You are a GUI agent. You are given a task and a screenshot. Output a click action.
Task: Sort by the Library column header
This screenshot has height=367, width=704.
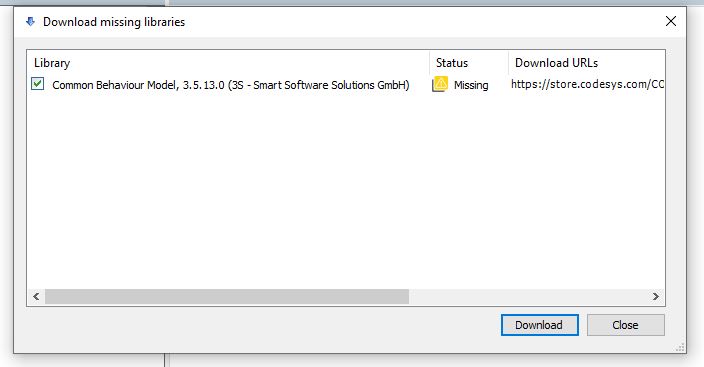[228, 63]
